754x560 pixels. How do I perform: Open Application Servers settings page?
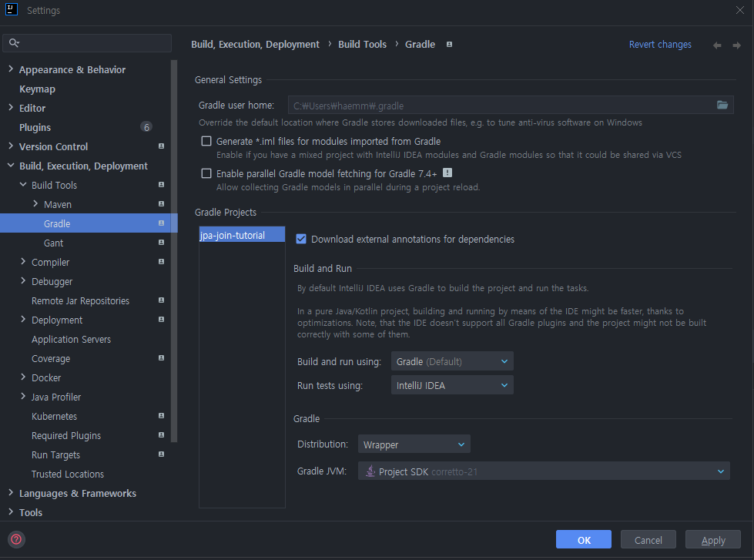pyautogui.click(x=71, y=339)
